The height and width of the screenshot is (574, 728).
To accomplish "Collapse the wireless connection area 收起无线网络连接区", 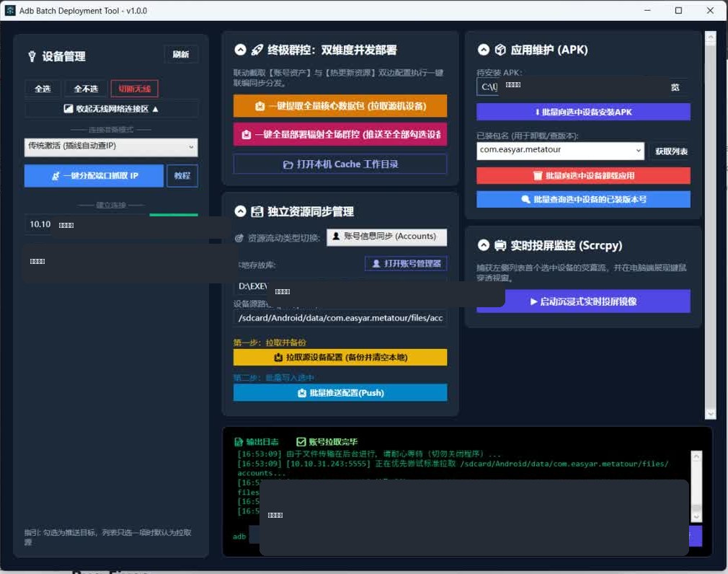I will [x=111, y=109].
